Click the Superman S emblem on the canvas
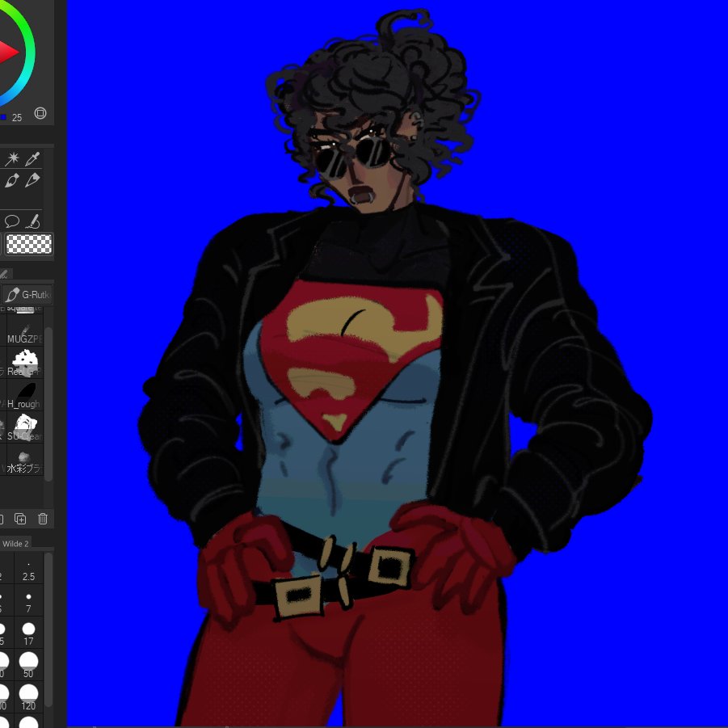The image size is (728, 728). point(351,360)
